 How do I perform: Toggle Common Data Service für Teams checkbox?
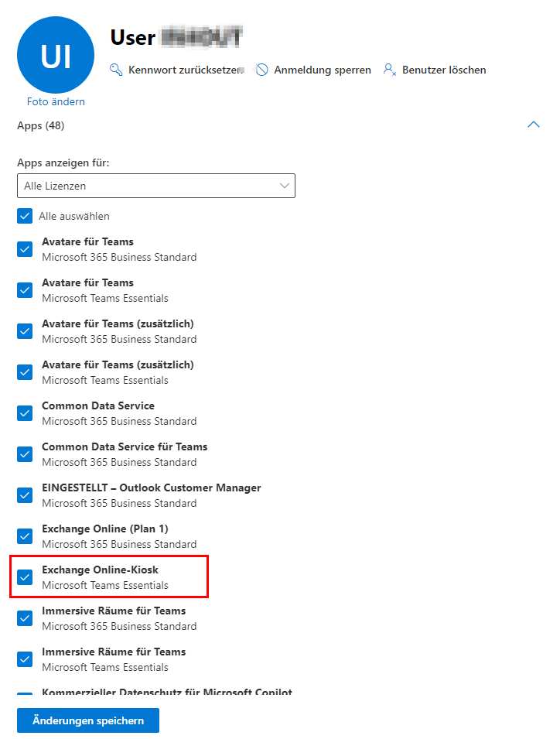[x=25, y=454]
